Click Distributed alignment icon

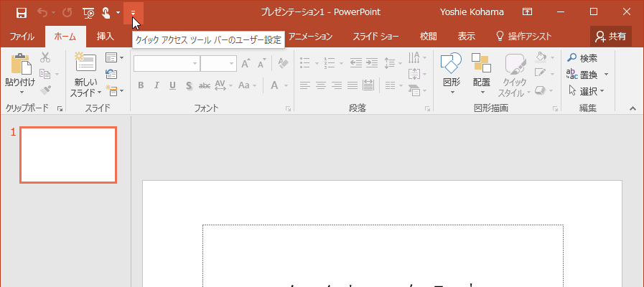368,85
